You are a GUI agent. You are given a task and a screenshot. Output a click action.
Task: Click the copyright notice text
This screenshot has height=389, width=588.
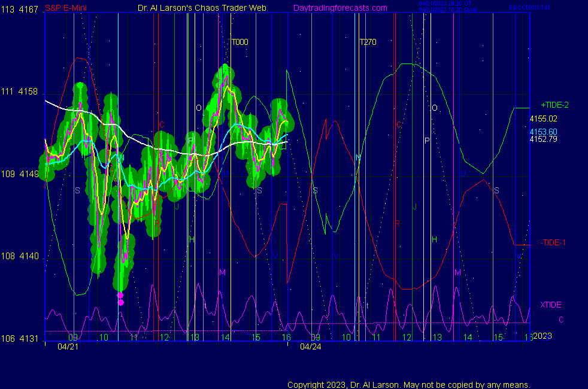point(409,385)
